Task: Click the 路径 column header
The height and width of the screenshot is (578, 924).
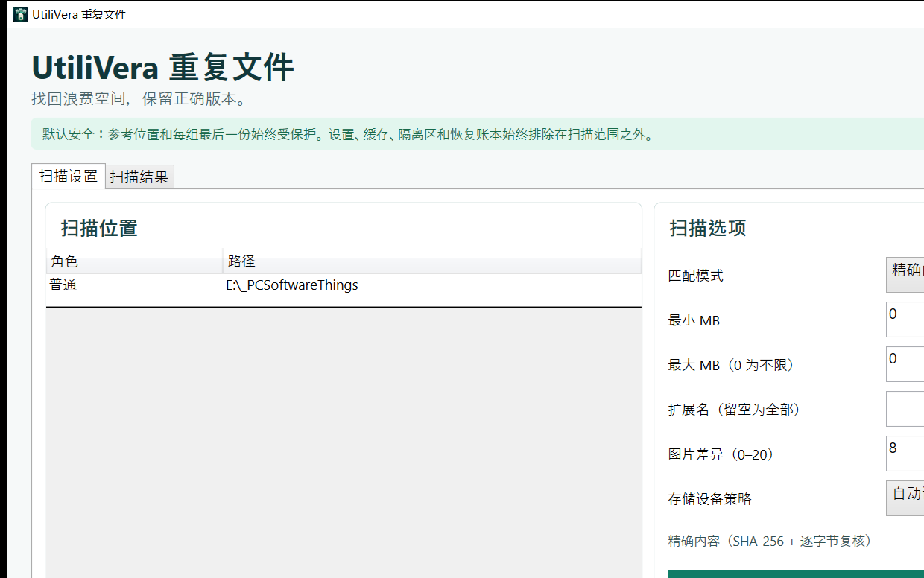Action: (432, 261)
